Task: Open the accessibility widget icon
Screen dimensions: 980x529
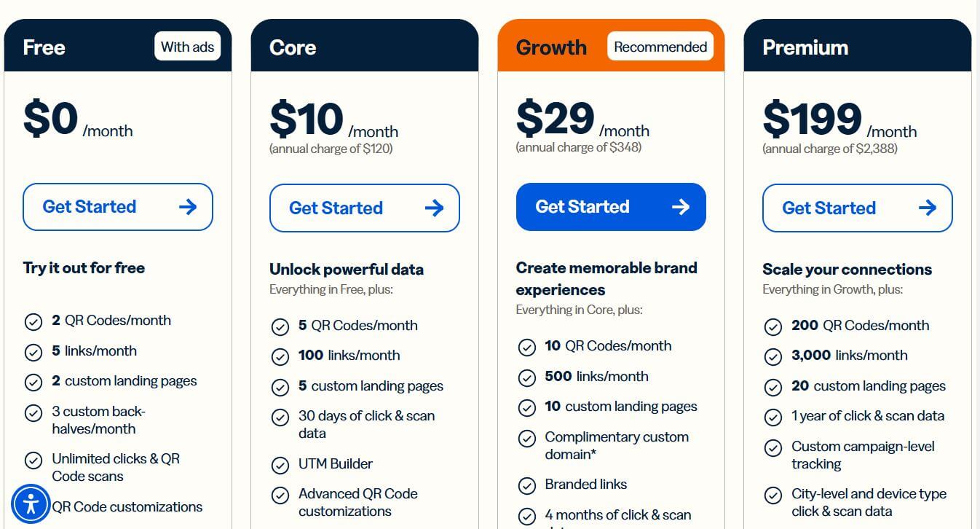Action: tap(31, 503)
